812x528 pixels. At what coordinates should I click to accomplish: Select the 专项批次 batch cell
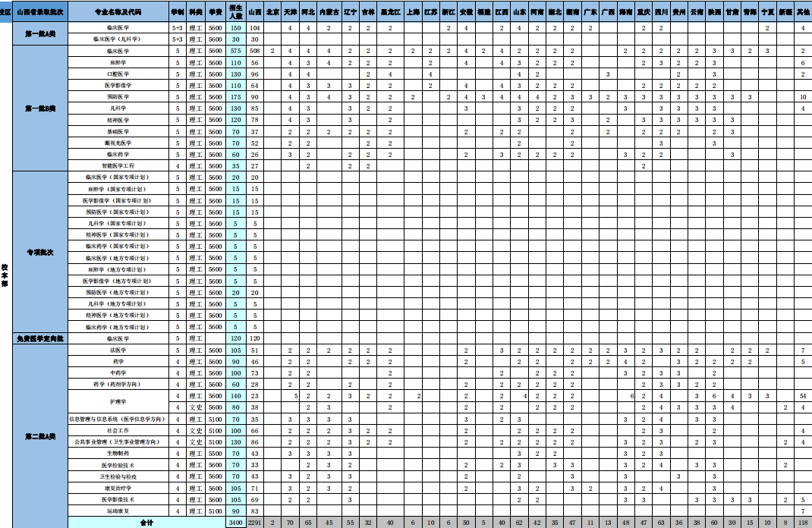pyautogui.click(x=40, y=252)
